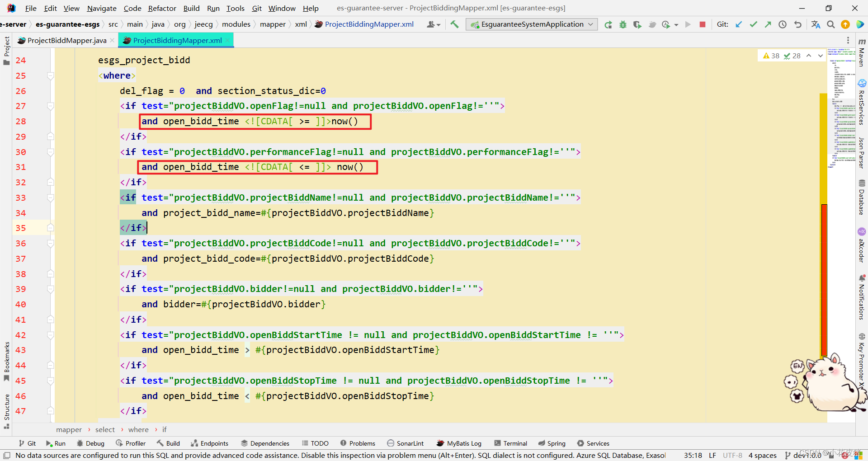Viewport: 868px width, 461px height.
Task: Click the UTF-8 encoding in status bar
Action: coord(732,455)
